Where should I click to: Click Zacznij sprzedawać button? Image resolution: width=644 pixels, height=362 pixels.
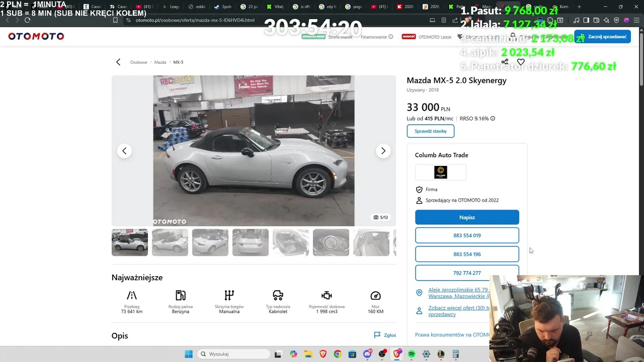602,37
